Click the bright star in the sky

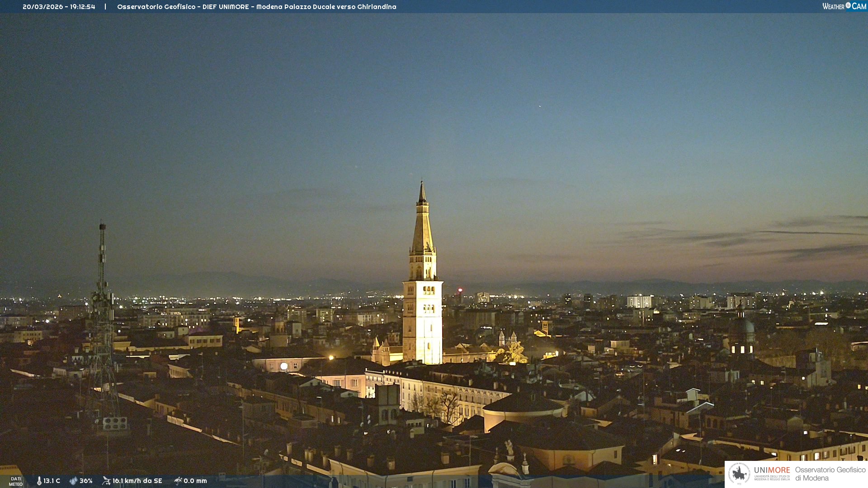click(x=539, y=106)
